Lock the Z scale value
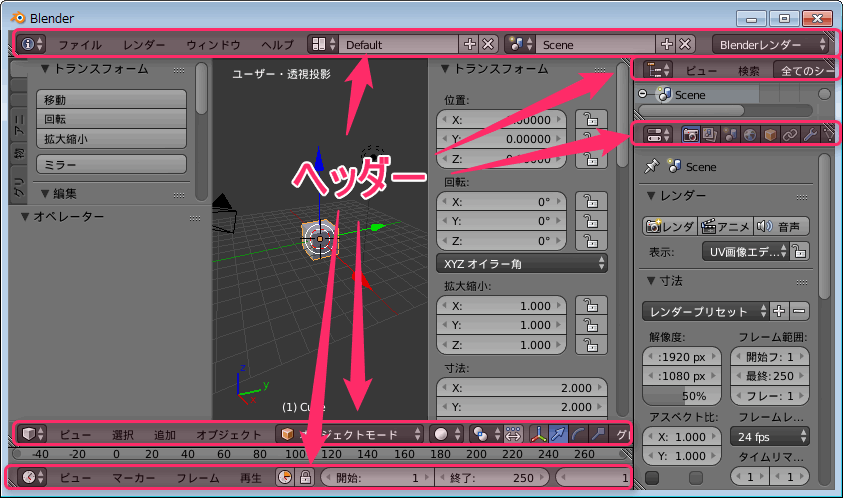 [591, 345]
